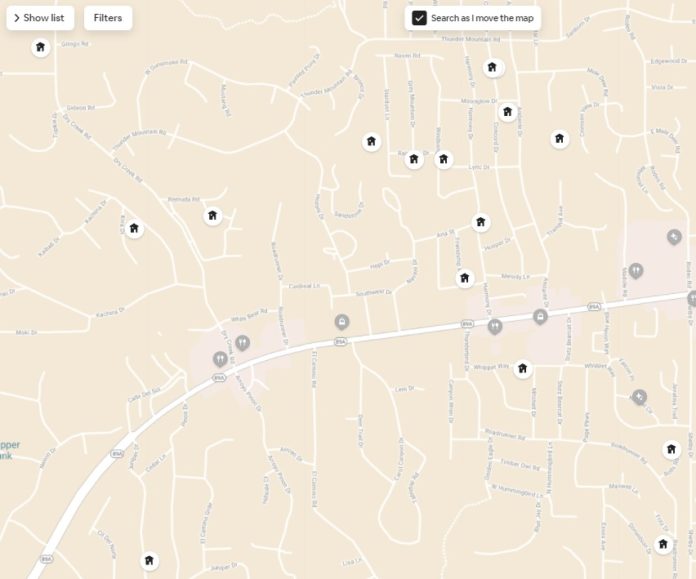The image size is (696, 579).
Task: Select house marker near Donnebrook label
Action: [x=663, y=544]
